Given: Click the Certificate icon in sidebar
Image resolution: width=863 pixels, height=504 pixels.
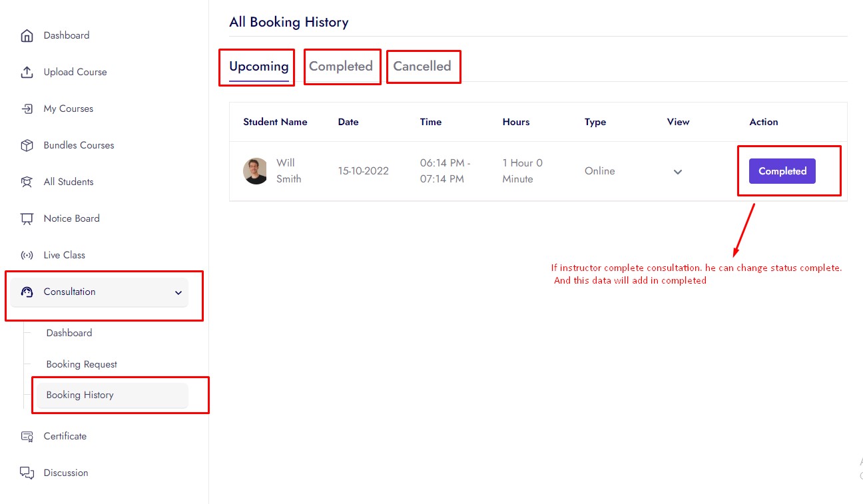Looking at the screenshot, I should click(27, 437).
